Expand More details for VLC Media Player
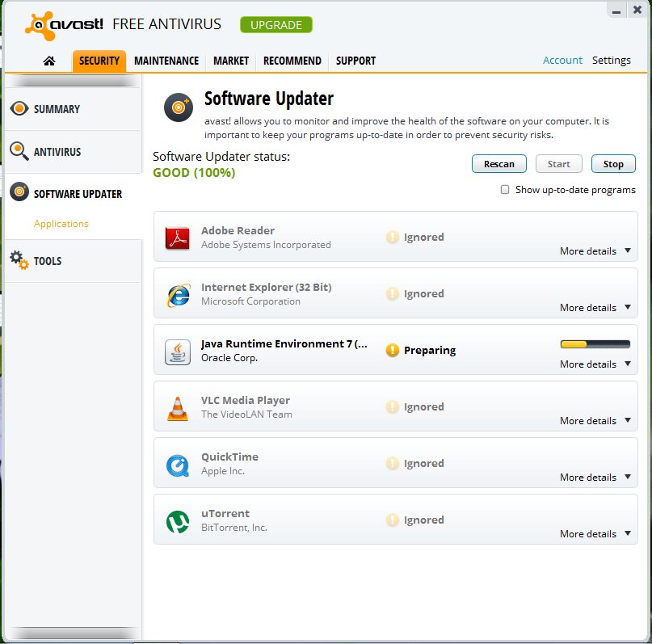The width and height of the screenshot is (652, 644). (595, 421)
